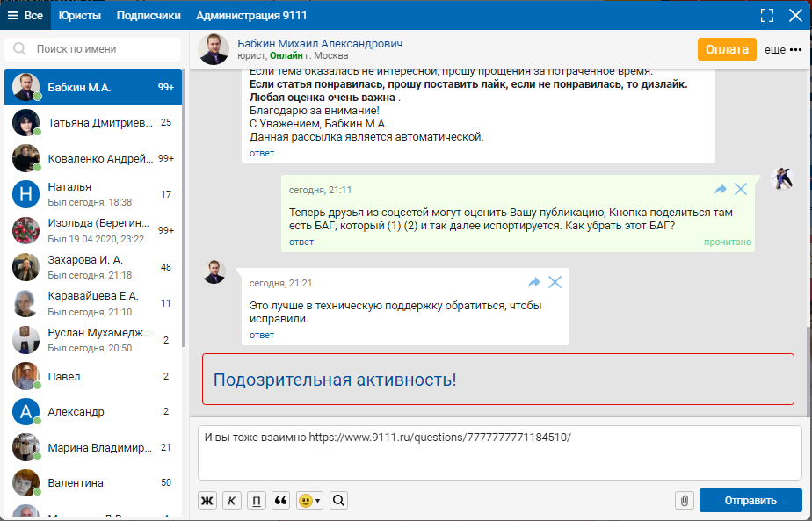Image resolution: width=812 pixels, height=521 pixels.
Task: Open the 'Все' hamburger menu
Action: point(25,15)
